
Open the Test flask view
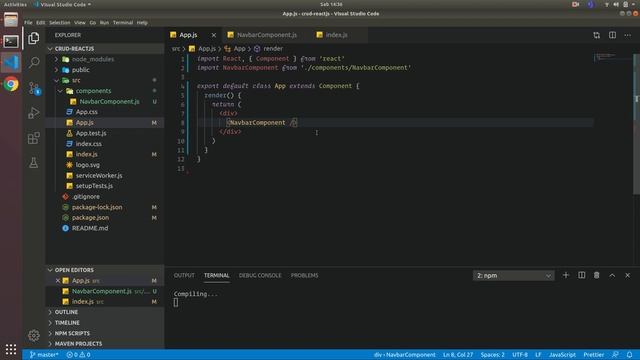pyautogui.click(x=34, y=163)
